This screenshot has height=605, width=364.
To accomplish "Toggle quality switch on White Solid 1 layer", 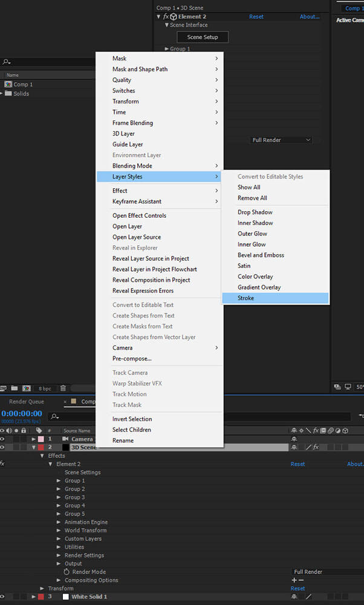I will coord(308,597).
